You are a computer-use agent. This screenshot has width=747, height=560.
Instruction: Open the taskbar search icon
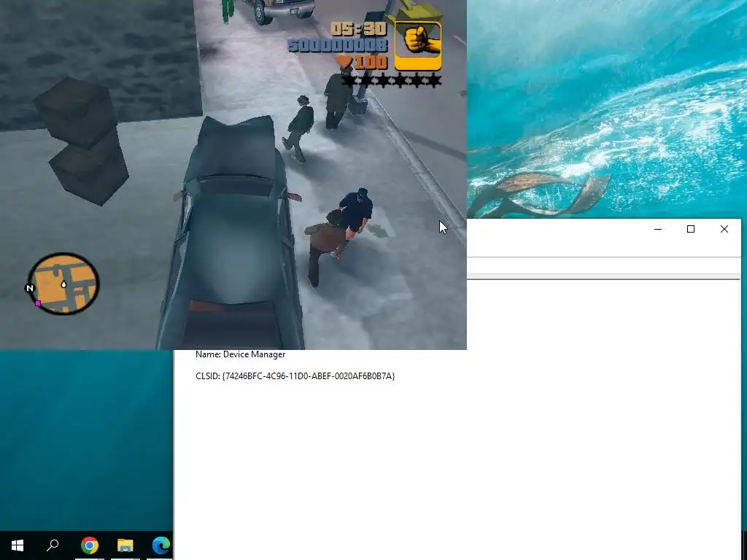[53, 545]
